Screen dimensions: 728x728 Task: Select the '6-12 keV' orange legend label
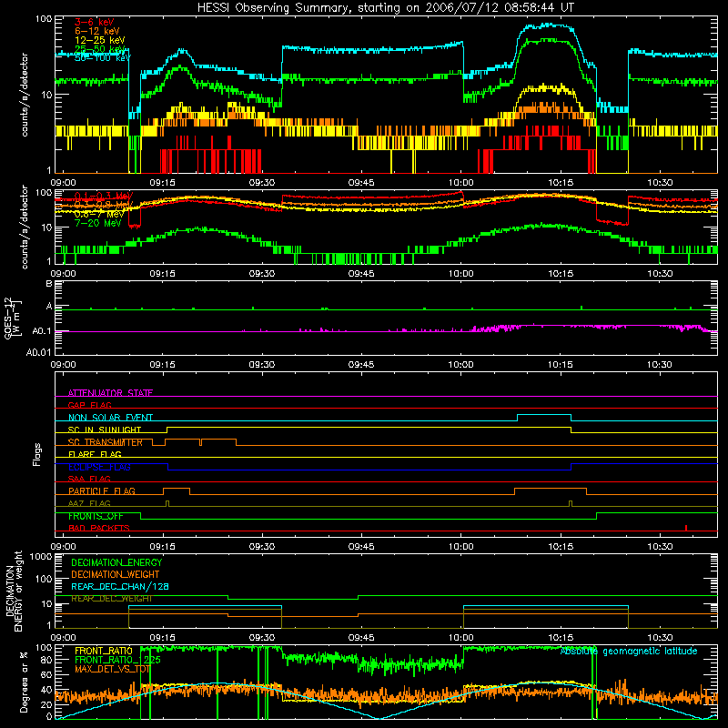[97, 31]
